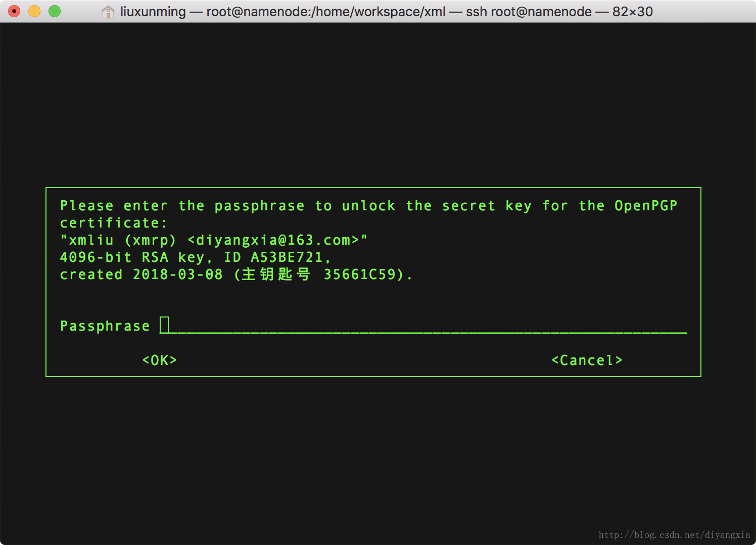Click the main key number 35661C59
Screen dimensions: 756x545
point(359,275)
